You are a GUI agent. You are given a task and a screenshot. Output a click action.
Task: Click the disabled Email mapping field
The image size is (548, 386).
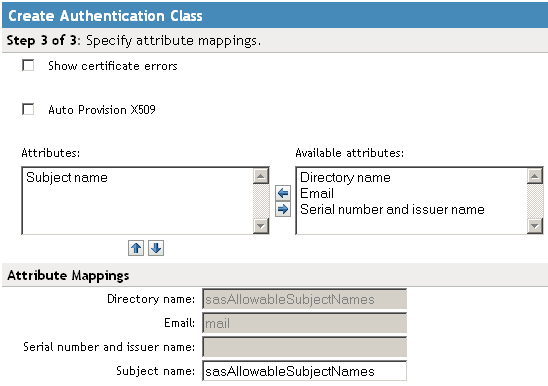pyautogui.click(x=304, y=323)
